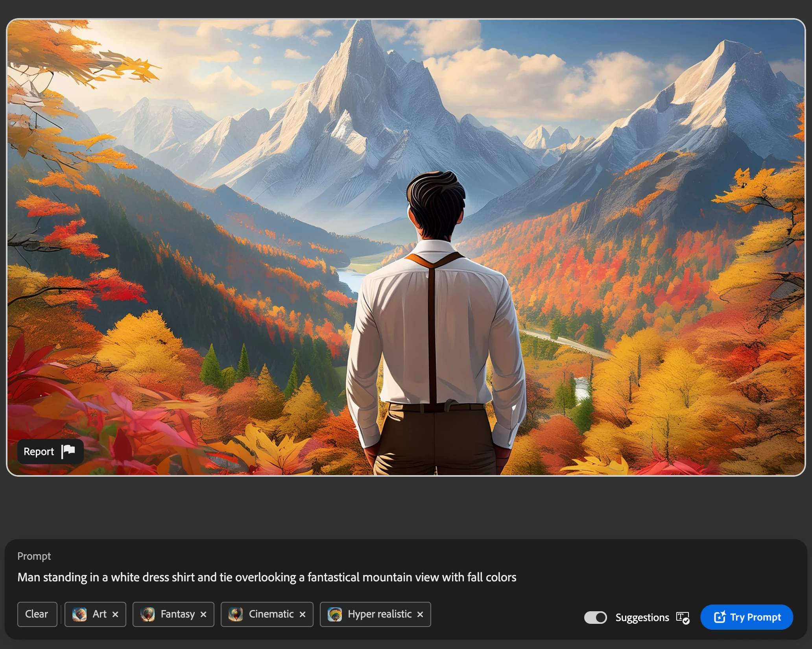Click into the prompt text field
812x649 pixels.
click(267, 577)
